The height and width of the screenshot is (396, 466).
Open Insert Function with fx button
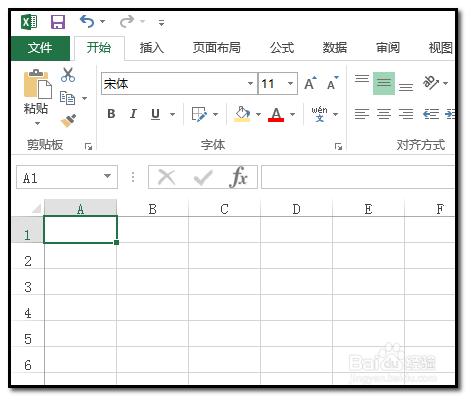pos(238,177)
